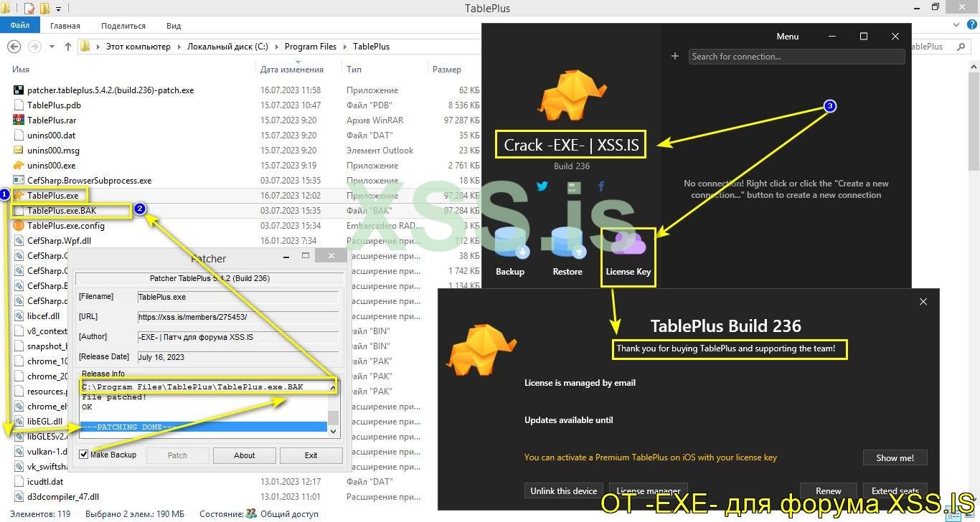
Task: Toggle the Make Backup checkbox in Patcher
Action: (x=84, y=455)
